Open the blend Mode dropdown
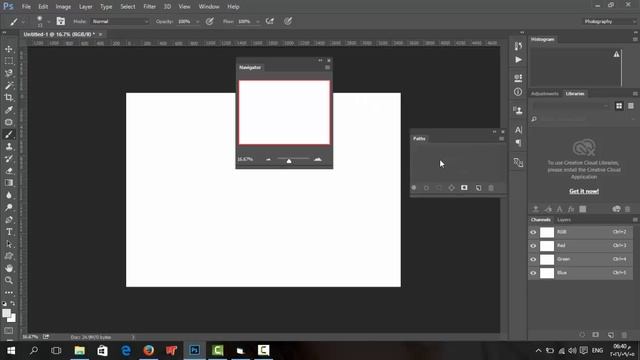 tap(120, 21)
